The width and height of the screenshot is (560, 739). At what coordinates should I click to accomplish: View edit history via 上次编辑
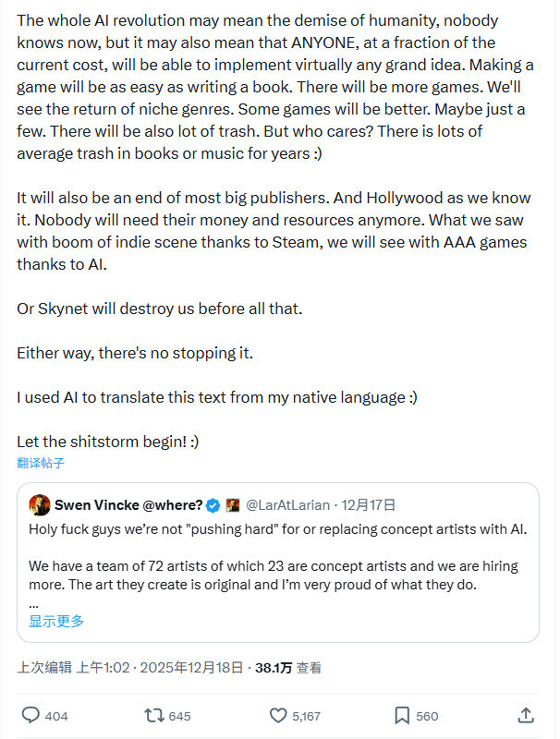44,667
